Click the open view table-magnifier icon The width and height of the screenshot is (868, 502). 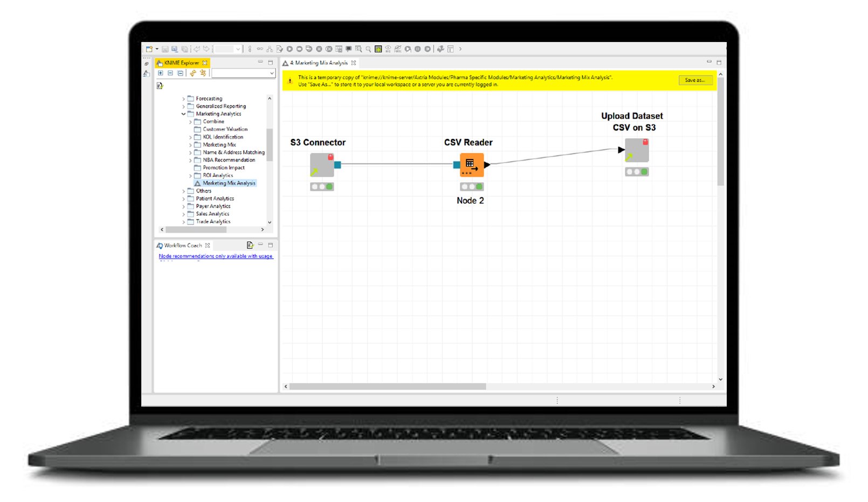(x=358, y=49)
